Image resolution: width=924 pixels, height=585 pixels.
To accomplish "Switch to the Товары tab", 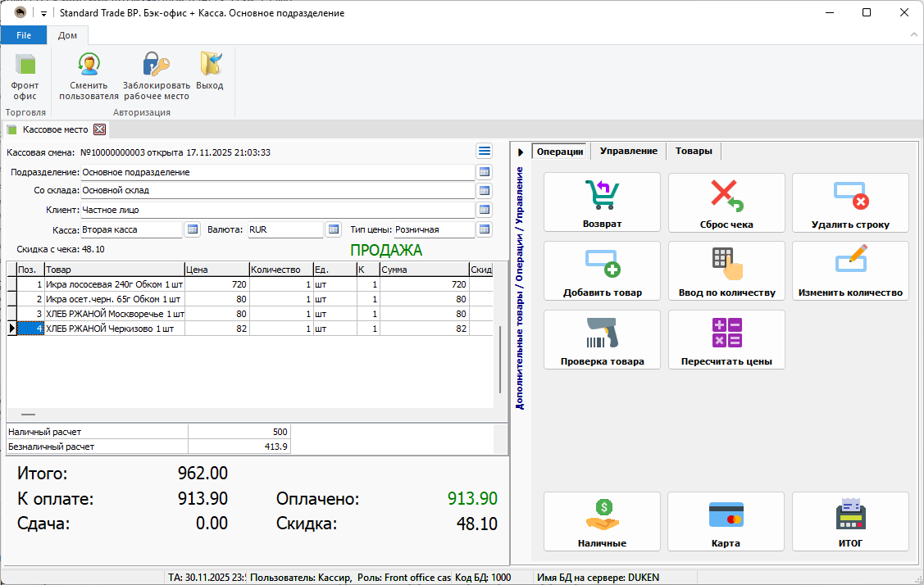I will point(695,151).
